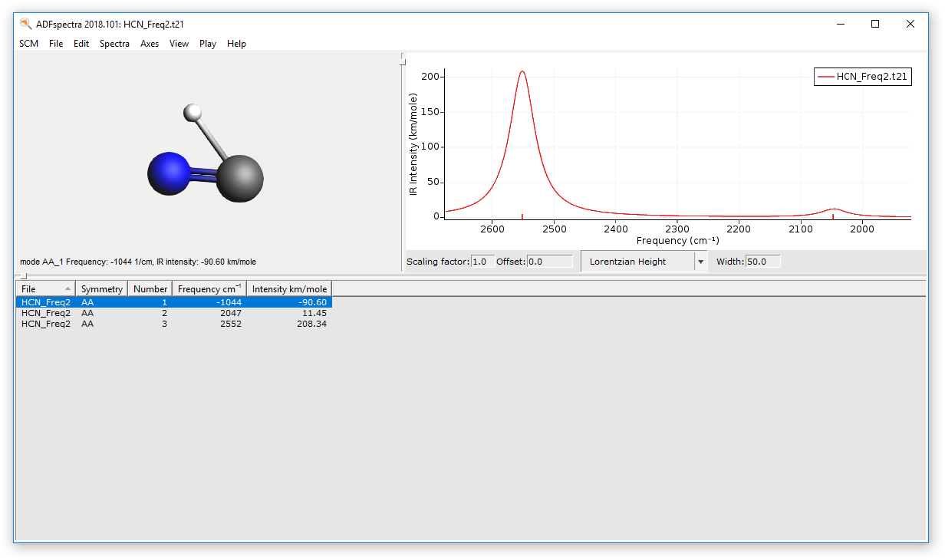Select the mode with frequency 2552

(x=174, y=324)
